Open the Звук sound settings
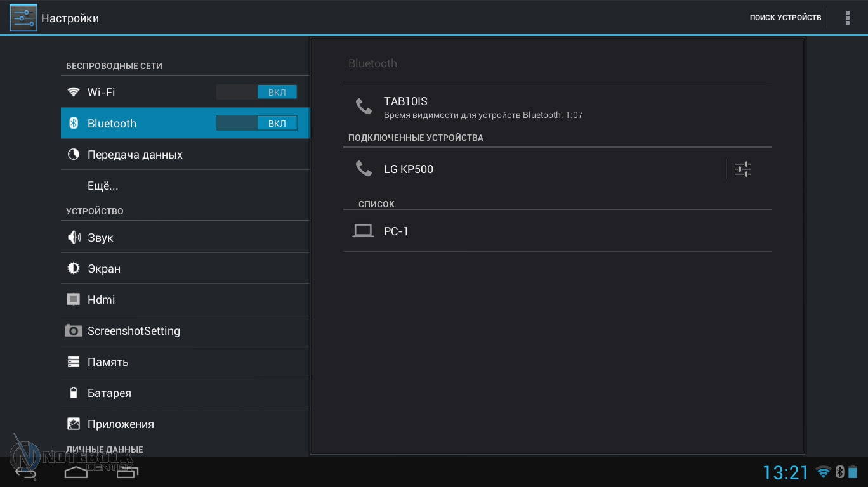The width and height of the screenshot is (868, 487). [x=100, y=238]
